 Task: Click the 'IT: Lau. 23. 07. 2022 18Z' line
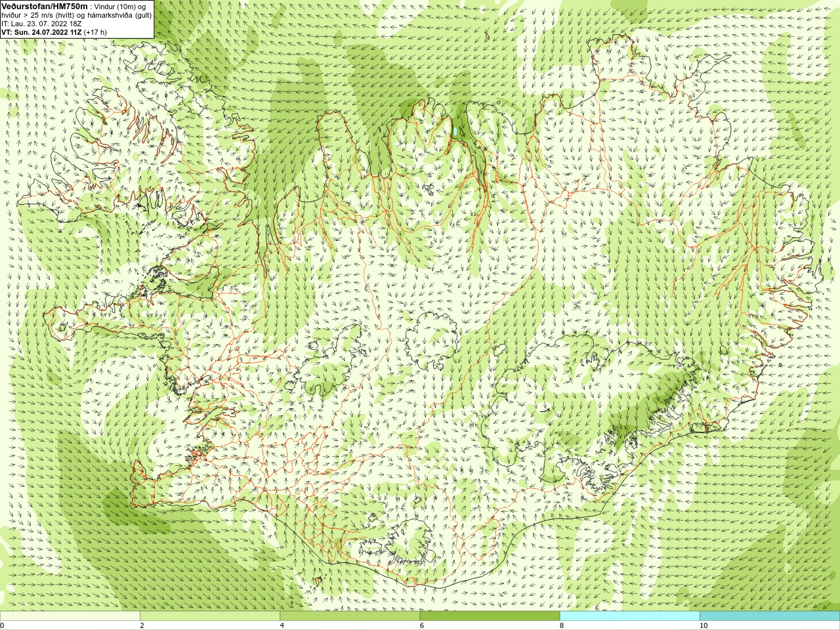coord(41,24)
